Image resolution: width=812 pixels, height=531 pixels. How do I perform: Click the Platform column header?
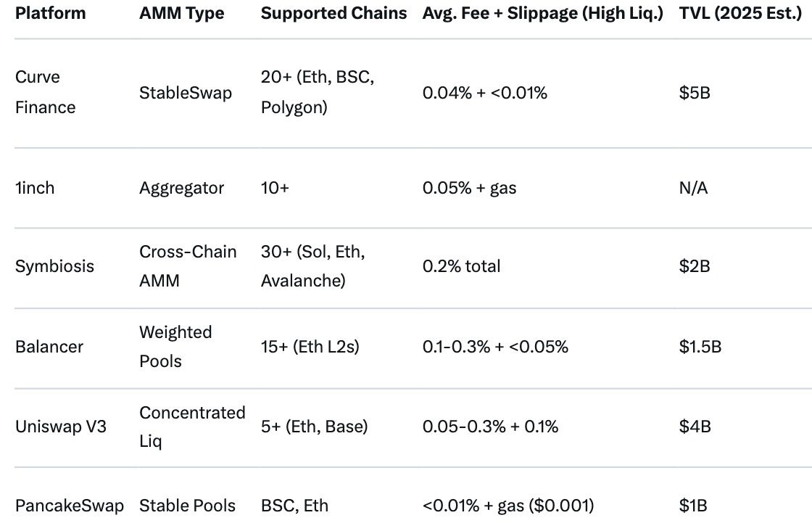pos(50,13)
